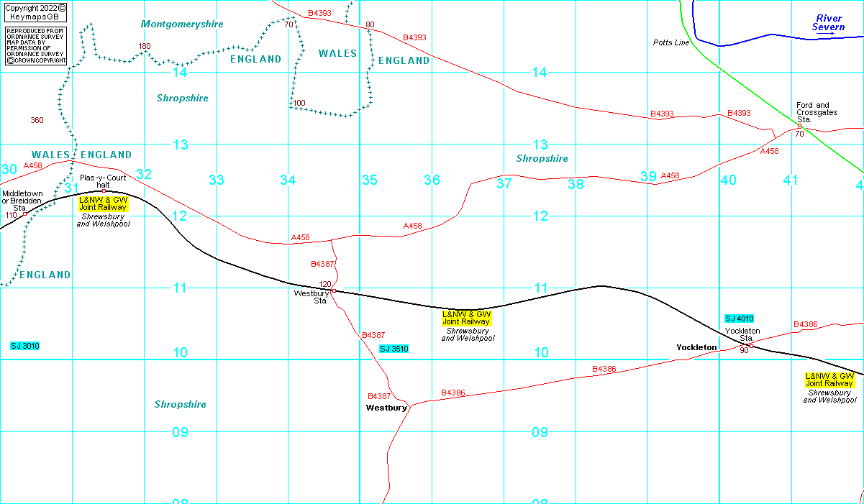Click the Potts Line label

[x=671, y=42]
